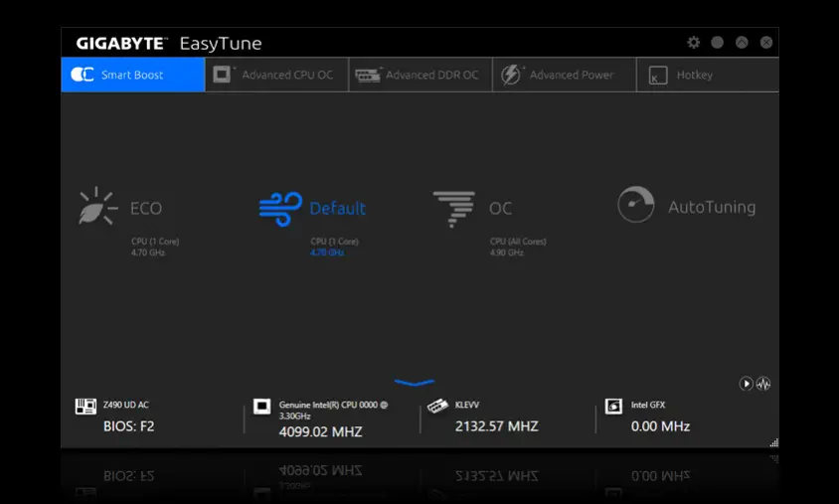Collapse the info panel with blue chevron
Image resolution: width=839 pixels, height=504 pixels.
[x=414, y=382]
